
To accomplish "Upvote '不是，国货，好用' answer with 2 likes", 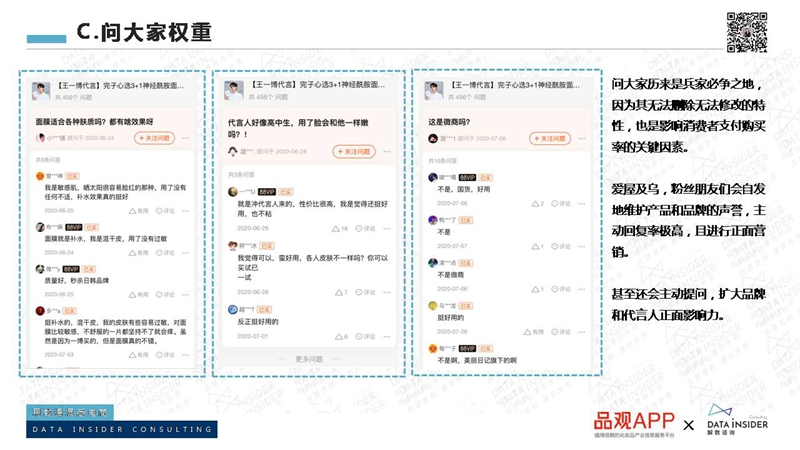I will point(538,204).
